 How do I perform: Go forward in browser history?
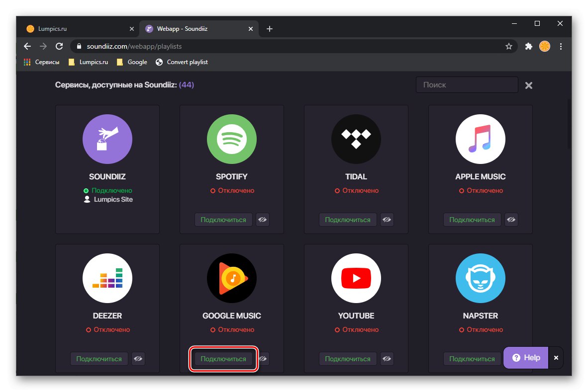[43, 46]
